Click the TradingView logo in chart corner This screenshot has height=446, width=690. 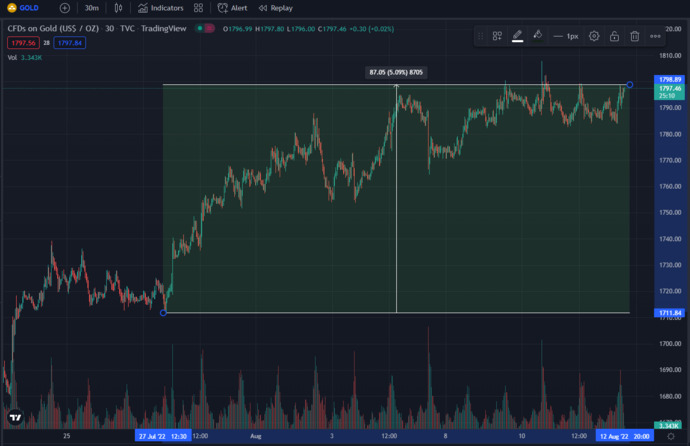click(x=15, y=417)
